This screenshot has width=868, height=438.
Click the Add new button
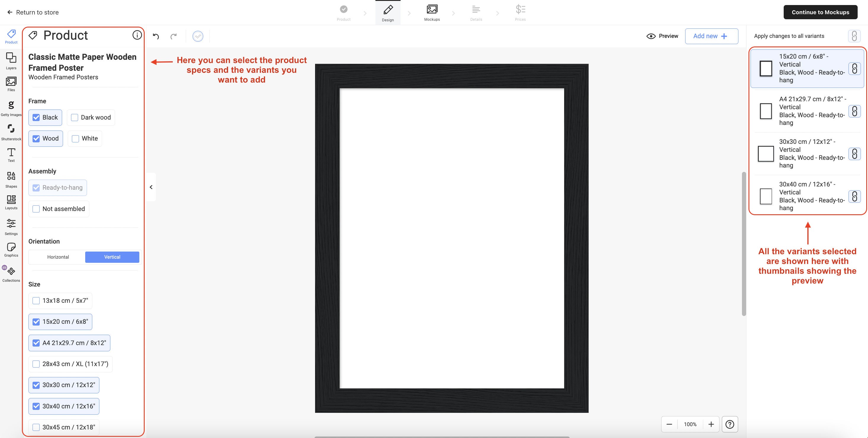[711, 36]
